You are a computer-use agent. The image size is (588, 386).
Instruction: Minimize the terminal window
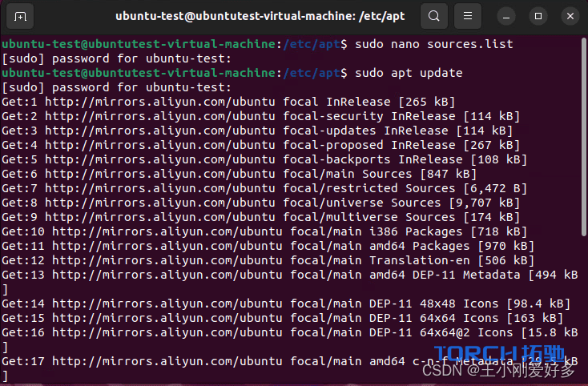506,17
